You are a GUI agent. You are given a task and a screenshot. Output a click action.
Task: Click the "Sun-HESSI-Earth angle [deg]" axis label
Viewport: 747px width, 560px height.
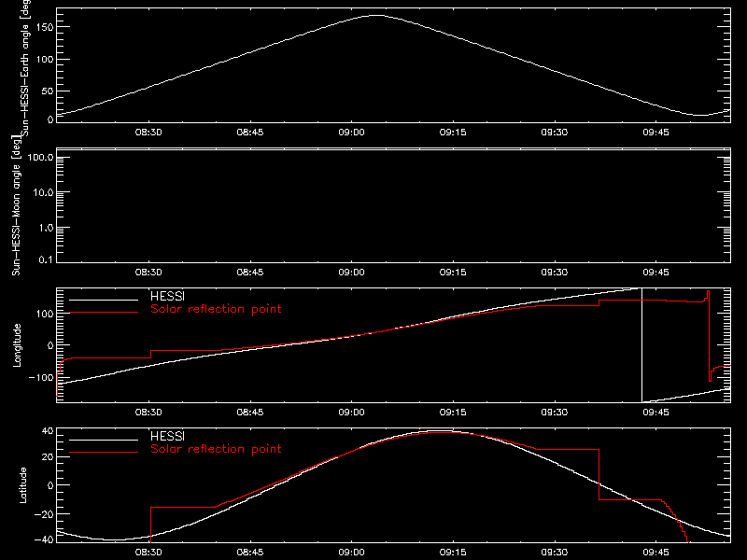26,67
